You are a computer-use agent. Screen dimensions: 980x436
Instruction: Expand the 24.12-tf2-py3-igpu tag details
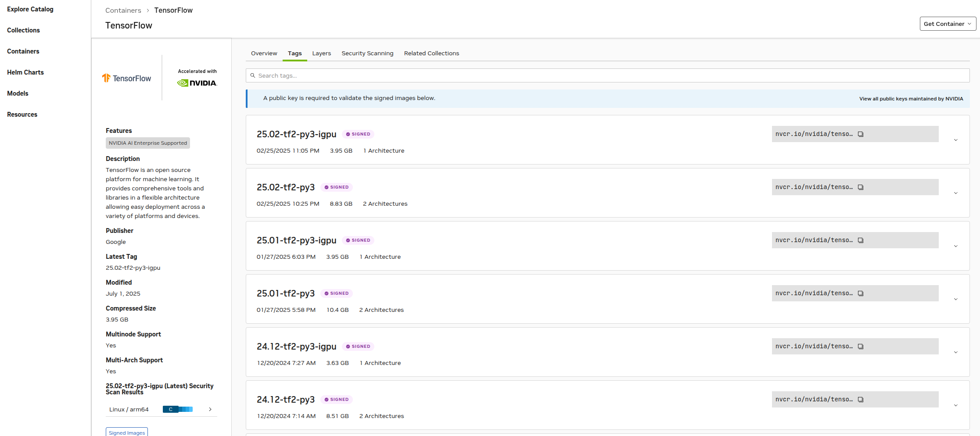pos(955,352)
